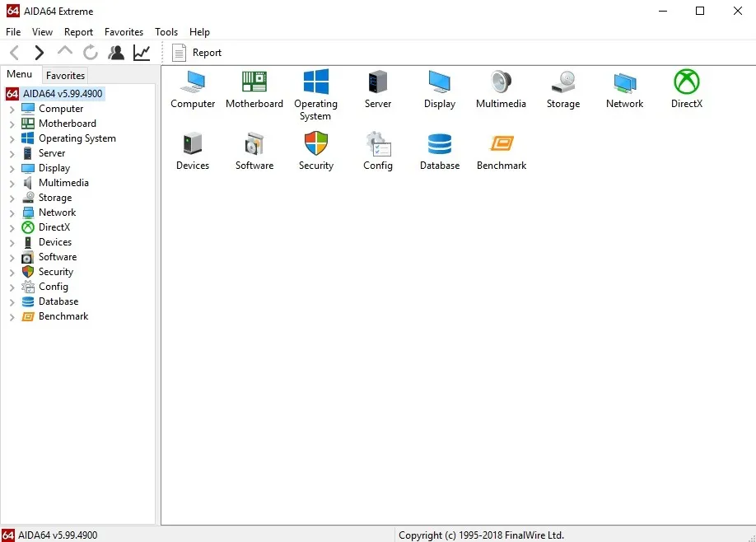The image size is (756, 542).
Task: Expand the DirectX tree node chevron
Action: (12, 228)
